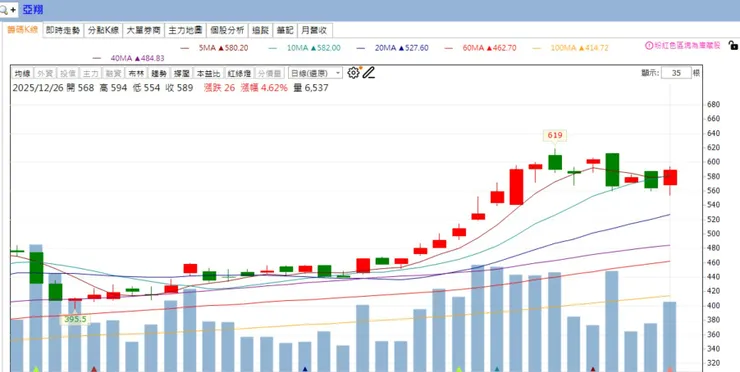The height and width of the screenshot is (372, 740).
Task: Click the plus add-stock icon
Action: coord(13,9)
